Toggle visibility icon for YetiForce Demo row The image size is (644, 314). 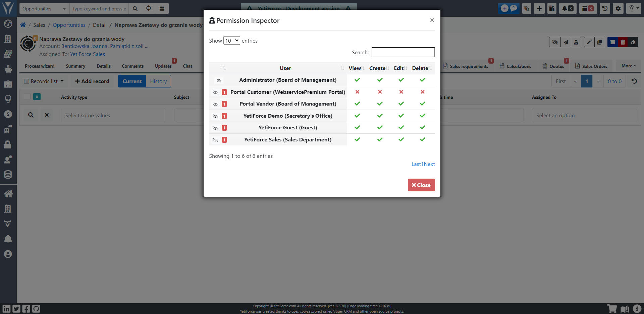coord(215,116)
